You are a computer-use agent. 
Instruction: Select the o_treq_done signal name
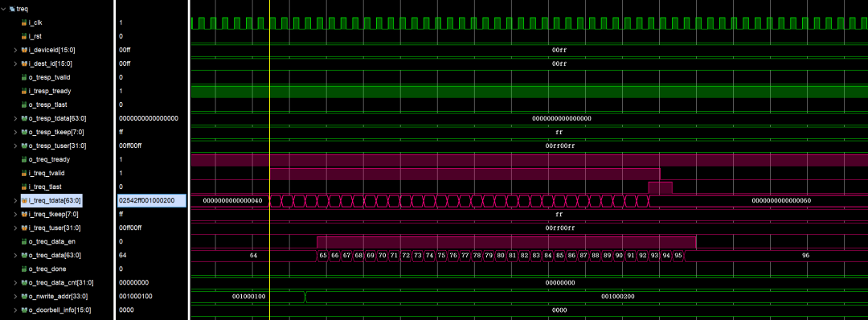coord(47,269)
